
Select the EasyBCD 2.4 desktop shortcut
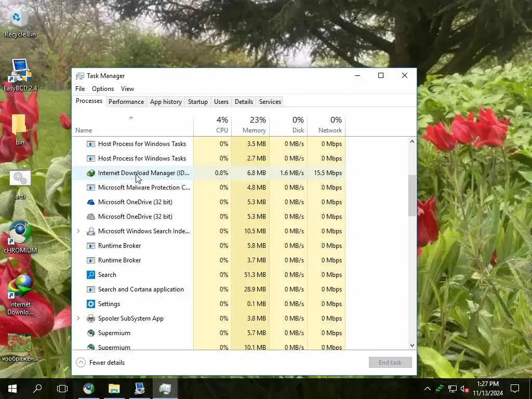[x=20, y=75]
